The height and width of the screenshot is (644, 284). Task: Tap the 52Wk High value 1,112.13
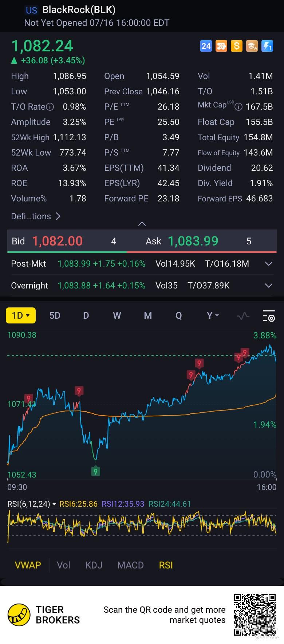70,137
